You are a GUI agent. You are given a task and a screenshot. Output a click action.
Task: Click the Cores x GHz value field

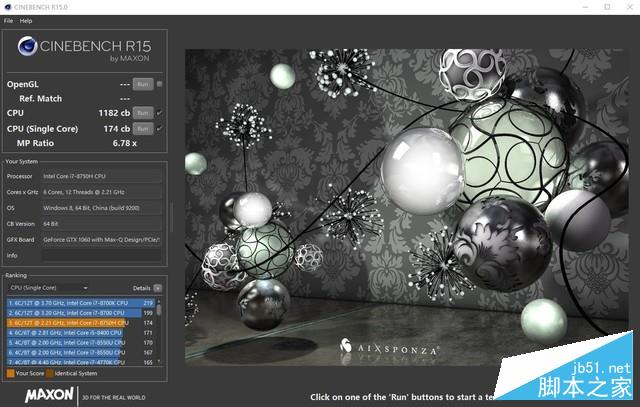[x=101, y=192]
